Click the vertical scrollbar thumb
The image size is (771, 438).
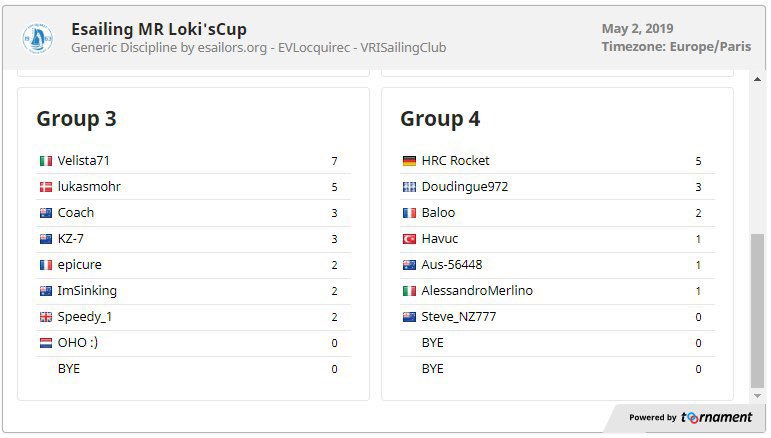coord(757,311)
